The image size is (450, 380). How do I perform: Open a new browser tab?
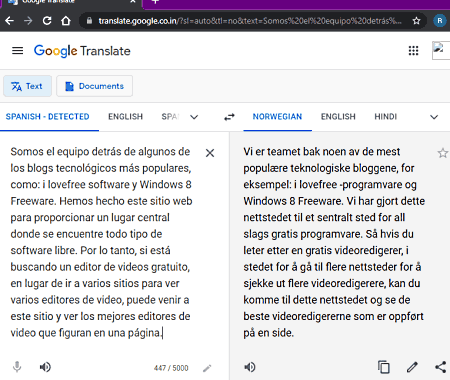(x=155, y=2)
